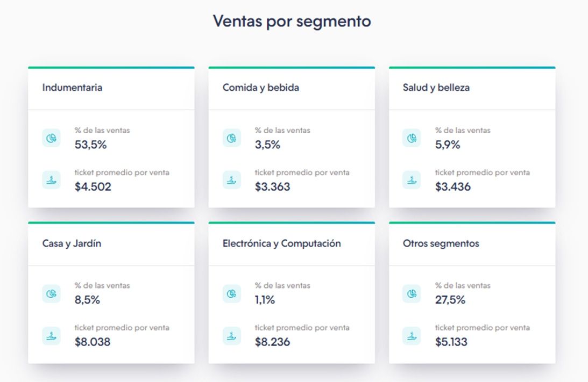588x382 pixels.
Task: Click the pie chart icon in Otros segmentos
Action: [412, 293]
